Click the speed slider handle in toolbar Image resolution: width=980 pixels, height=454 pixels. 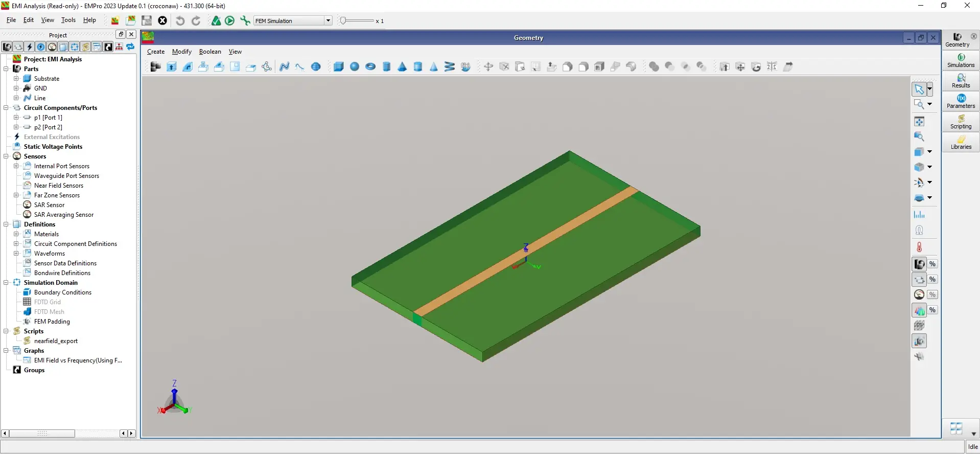(343, 20)
